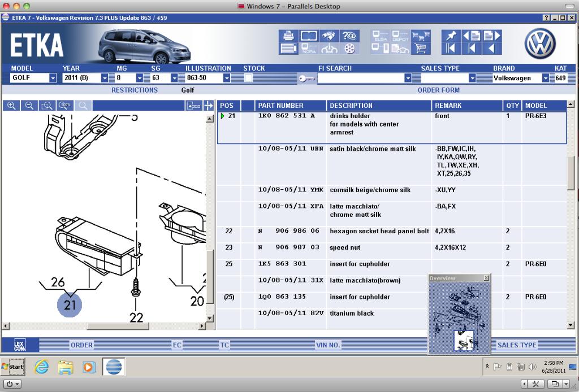Click the DESCRIPTION column header
The image size is (579, 392).
(x=379, y=106)
